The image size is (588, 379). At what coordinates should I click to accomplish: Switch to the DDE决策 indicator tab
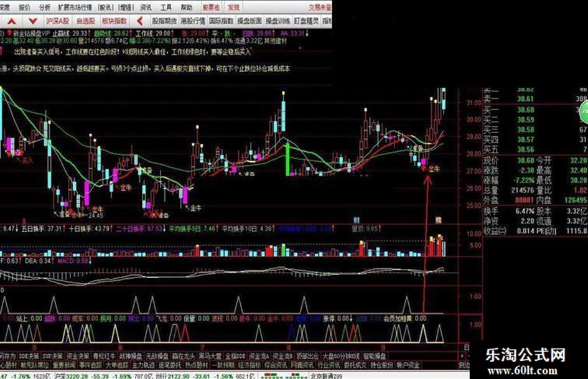point(29,356)
